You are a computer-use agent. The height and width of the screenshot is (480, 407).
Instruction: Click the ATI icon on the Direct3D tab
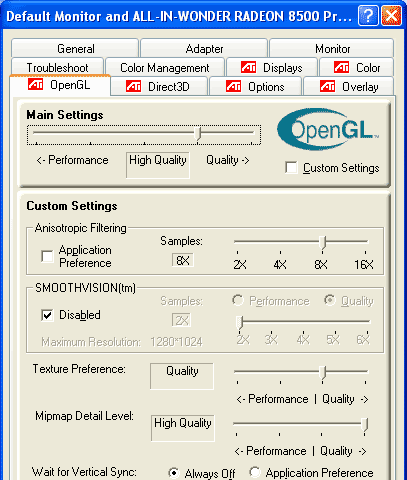tap(133, 86)
